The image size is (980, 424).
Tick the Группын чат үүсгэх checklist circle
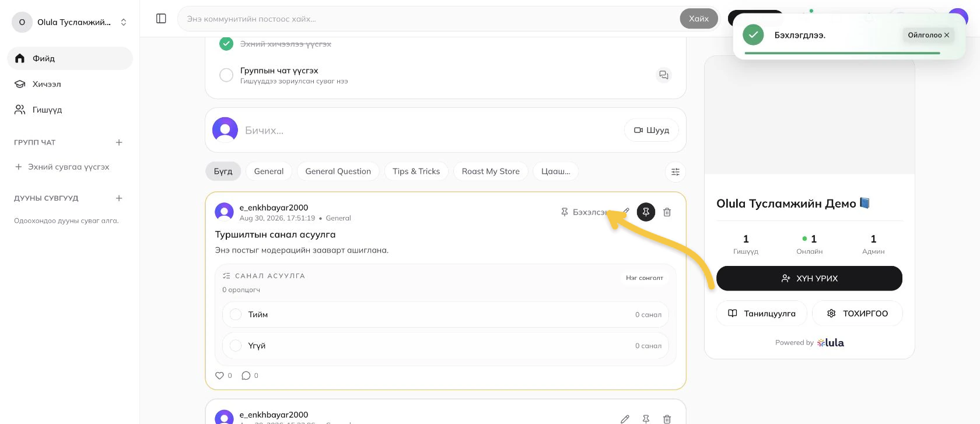pyautogui.click(x=226, y=75)
